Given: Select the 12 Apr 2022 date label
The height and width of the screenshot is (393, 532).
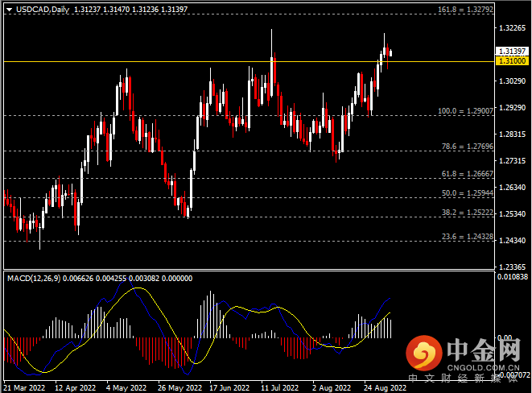Looking at the screenshot, I should (x=76, y=387).
